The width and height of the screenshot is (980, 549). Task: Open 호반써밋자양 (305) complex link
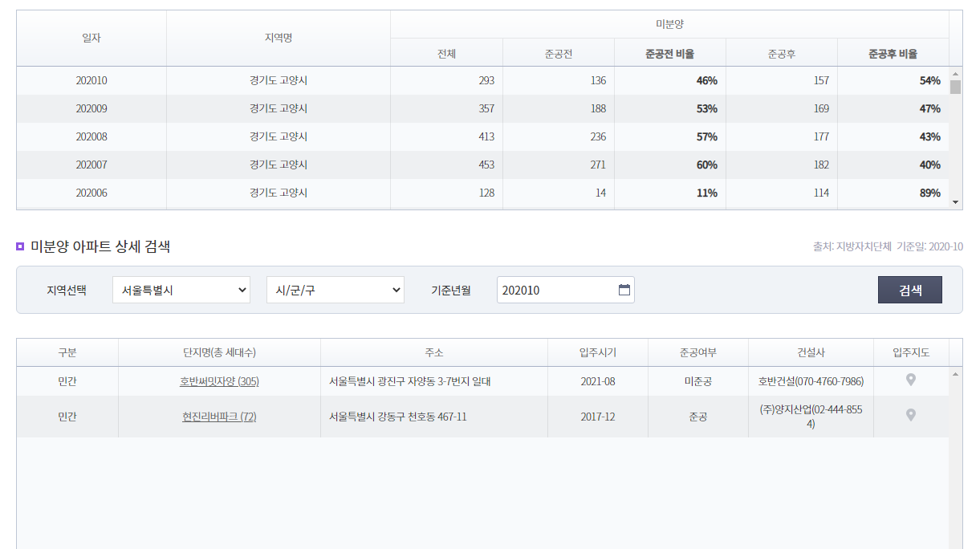[x=219, y=382]
